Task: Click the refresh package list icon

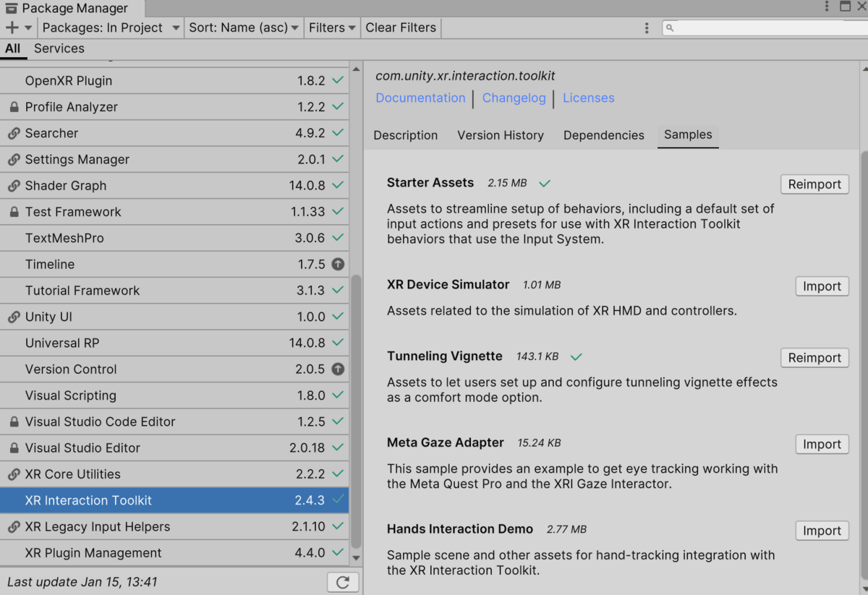Action: click(x=343, y=582)
